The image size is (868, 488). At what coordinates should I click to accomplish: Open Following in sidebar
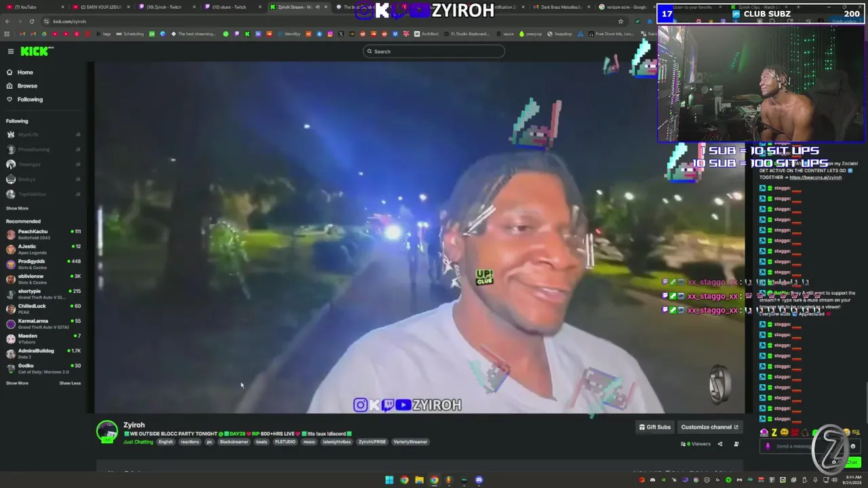click(x=30, y=99)
